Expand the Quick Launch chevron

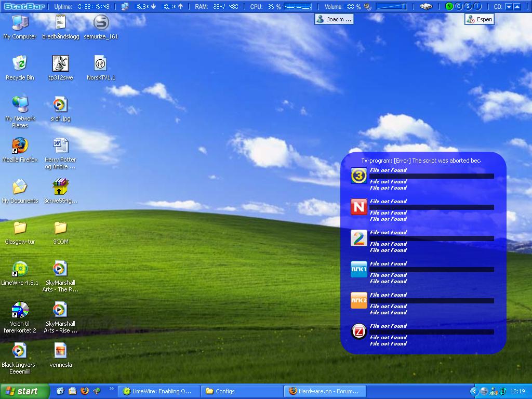coord(111,389)
